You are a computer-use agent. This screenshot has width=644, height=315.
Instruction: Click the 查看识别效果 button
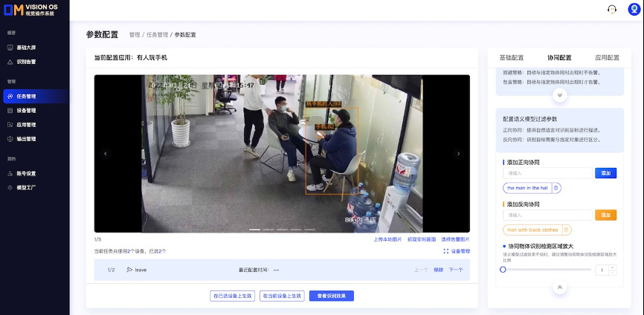pyautogui.click(x=331, y=296)
